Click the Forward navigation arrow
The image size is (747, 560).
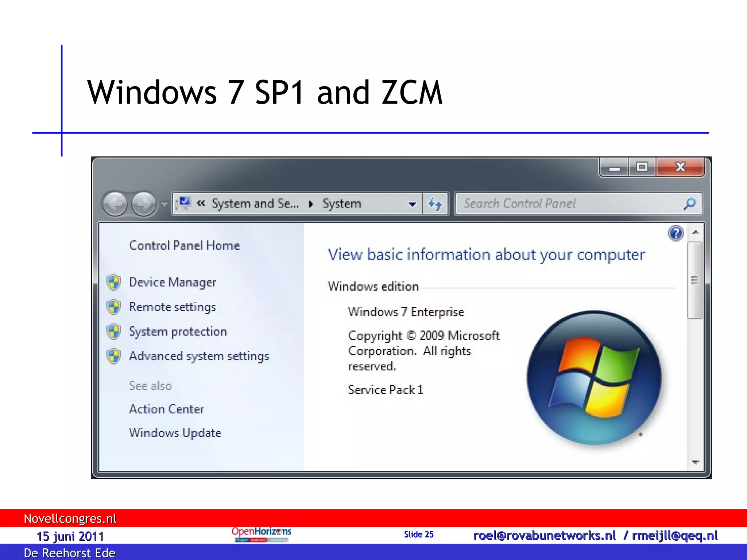pyautogui.click(x=144, y=204)
